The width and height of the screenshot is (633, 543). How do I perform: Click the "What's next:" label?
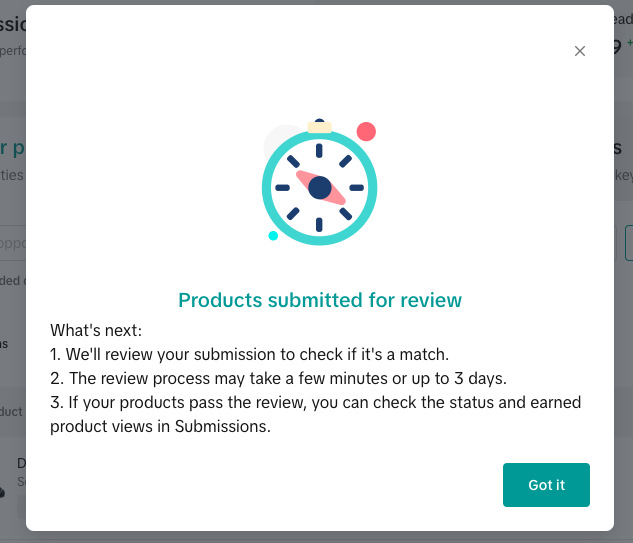(96, 329)
